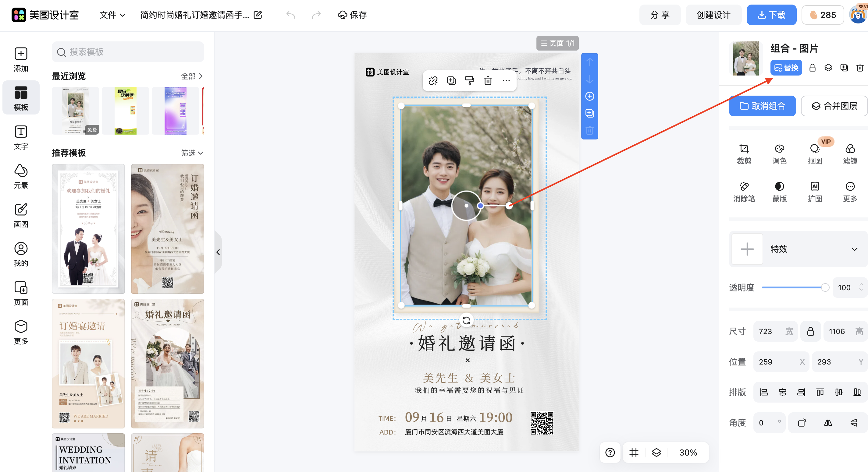This screenshot has width=868, height=472.
Task: Open the 筛选 filter dropdown for templates
Action: [x=192, y=153]
